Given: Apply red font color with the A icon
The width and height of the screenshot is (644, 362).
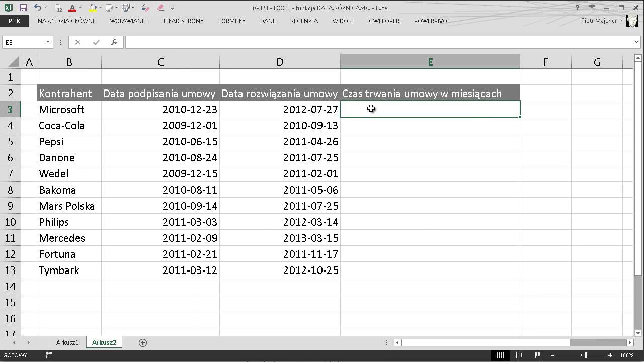Looking at the screenshot, I should (72, 8).
